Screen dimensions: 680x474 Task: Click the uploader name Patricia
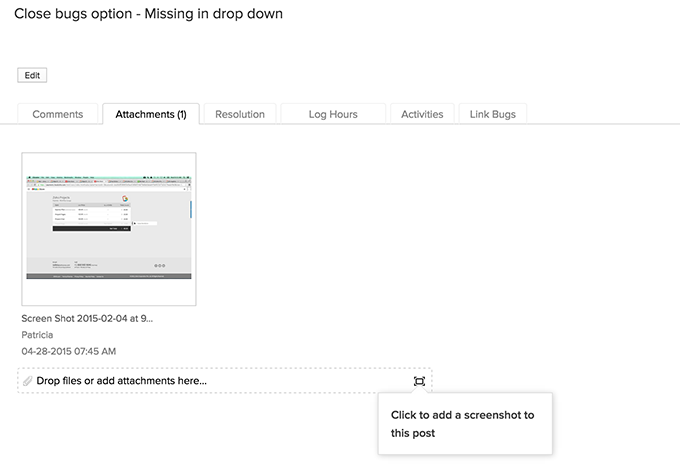[x=40, y=335]
